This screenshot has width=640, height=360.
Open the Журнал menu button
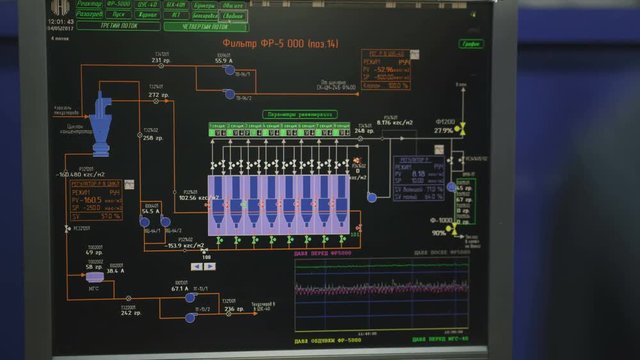[x=147, y=15]
